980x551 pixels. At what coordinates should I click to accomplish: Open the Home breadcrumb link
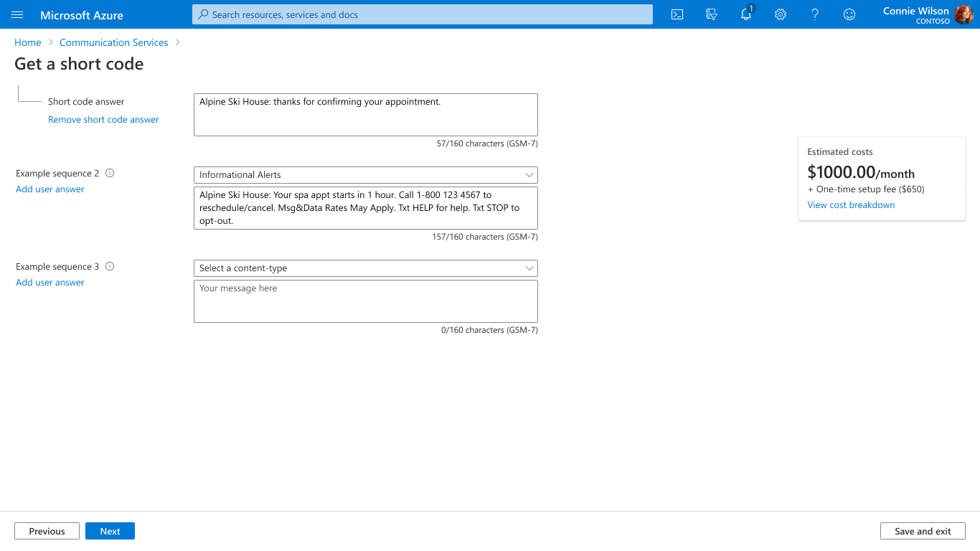click(x=27, y=42)
